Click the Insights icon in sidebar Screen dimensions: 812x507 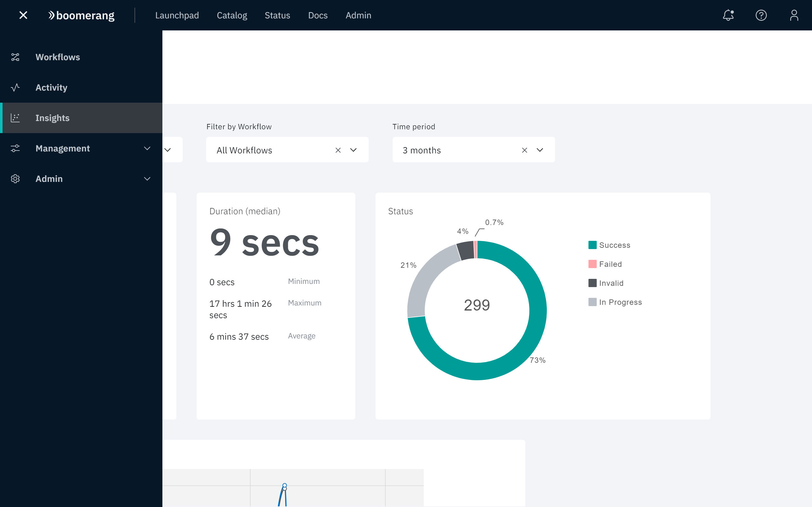pyautogui.click(x=15, y=118)
